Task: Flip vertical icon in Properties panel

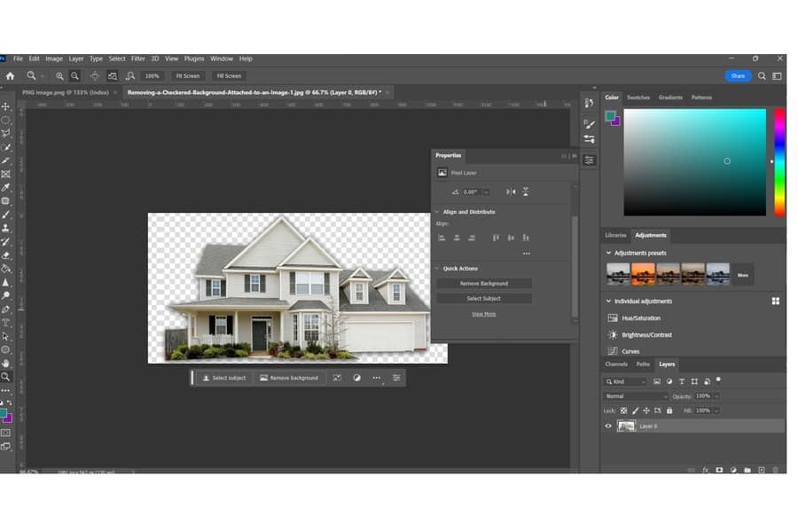Action: click(x=526, y=192)
